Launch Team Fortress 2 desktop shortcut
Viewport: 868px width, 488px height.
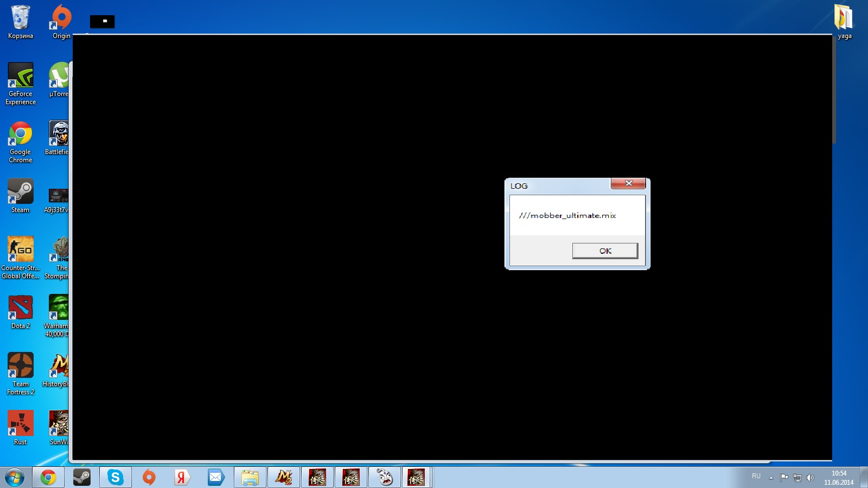(x=21, y=374)
